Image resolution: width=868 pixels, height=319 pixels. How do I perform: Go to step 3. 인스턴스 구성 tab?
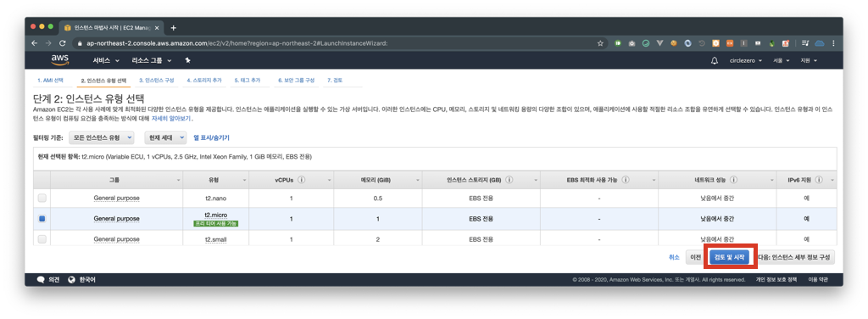(157, 81)
